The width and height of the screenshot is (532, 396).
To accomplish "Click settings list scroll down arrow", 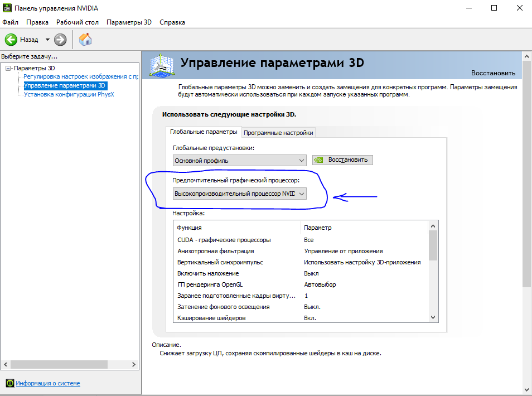I will tap(433, 317).
